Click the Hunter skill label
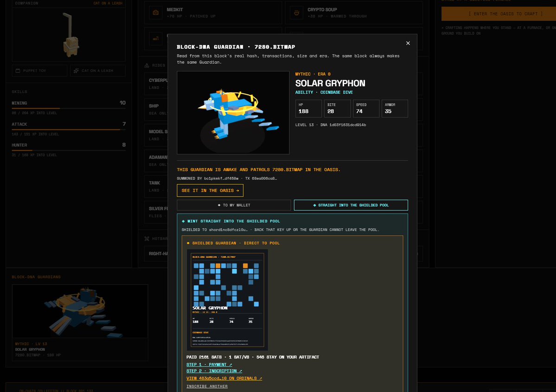Image resolution: width=556 pixels, height=392 pixels. pyautogui.click(x=19, y=145)
